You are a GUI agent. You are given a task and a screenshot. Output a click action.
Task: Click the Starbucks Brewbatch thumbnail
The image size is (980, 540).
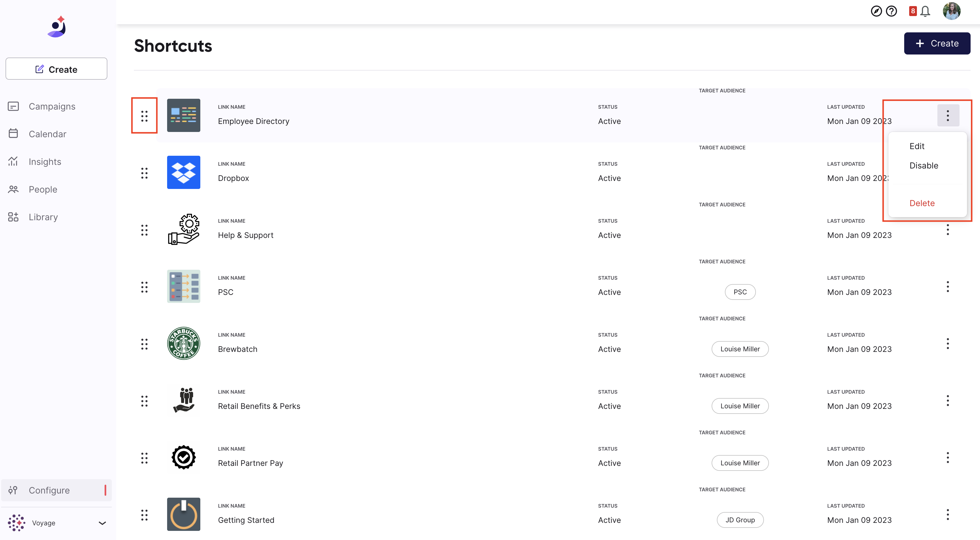(183, 343)
